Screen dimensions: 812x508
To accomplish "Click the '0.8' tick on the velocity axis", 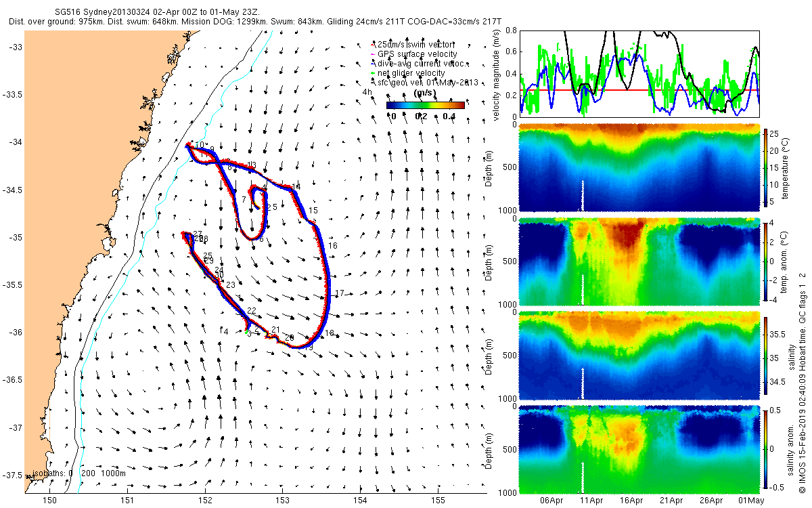I will 512,31.
